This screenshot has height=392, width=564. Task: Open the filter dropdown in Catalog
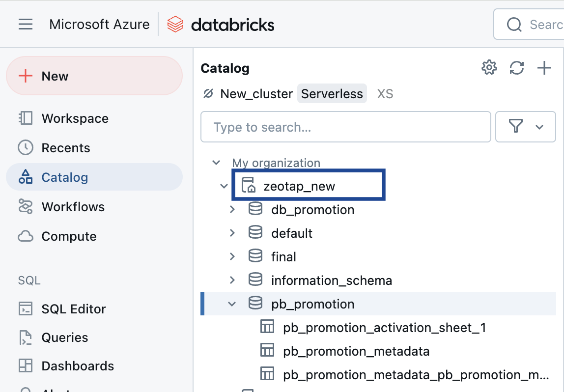(526, 127)
